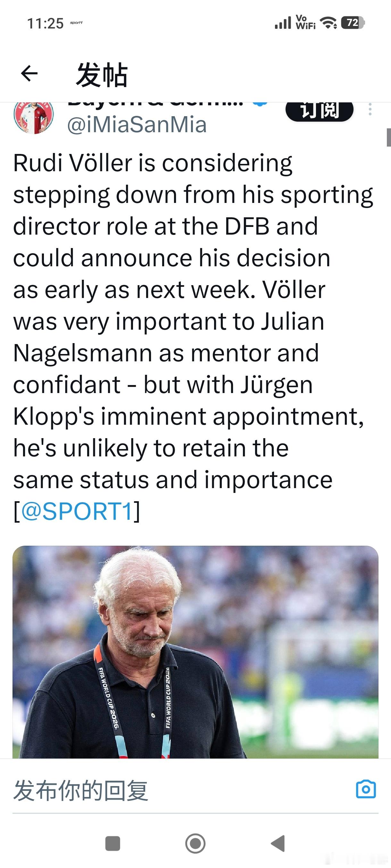Tap the camera icon in the reply bar
This screenshot has width=391, height=868.
point(366,790)
